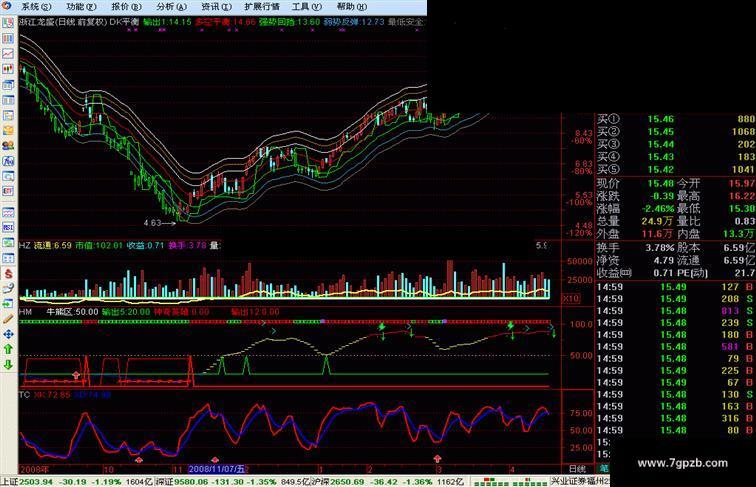The height and width of the screenshot is (487, 756).
Task: Click the 深证 9580.06 index in status bar
Action: [233, 482]
